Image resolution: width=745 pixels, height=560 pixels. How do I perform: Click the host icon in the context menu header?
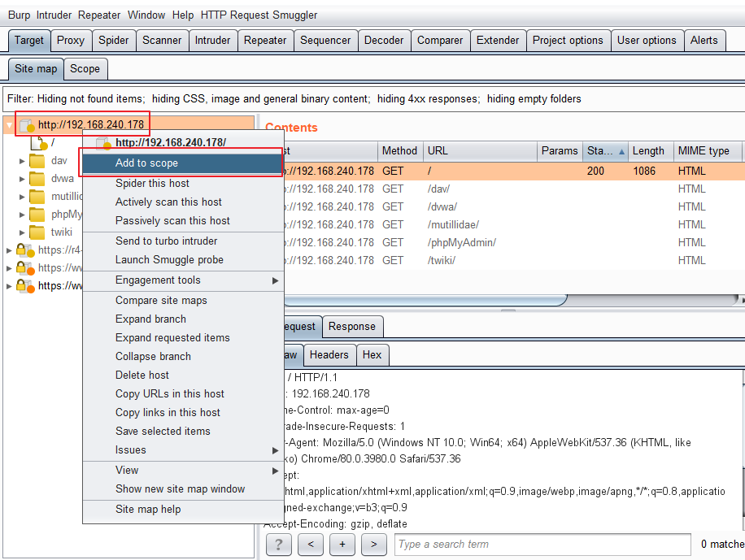[103, 142]
